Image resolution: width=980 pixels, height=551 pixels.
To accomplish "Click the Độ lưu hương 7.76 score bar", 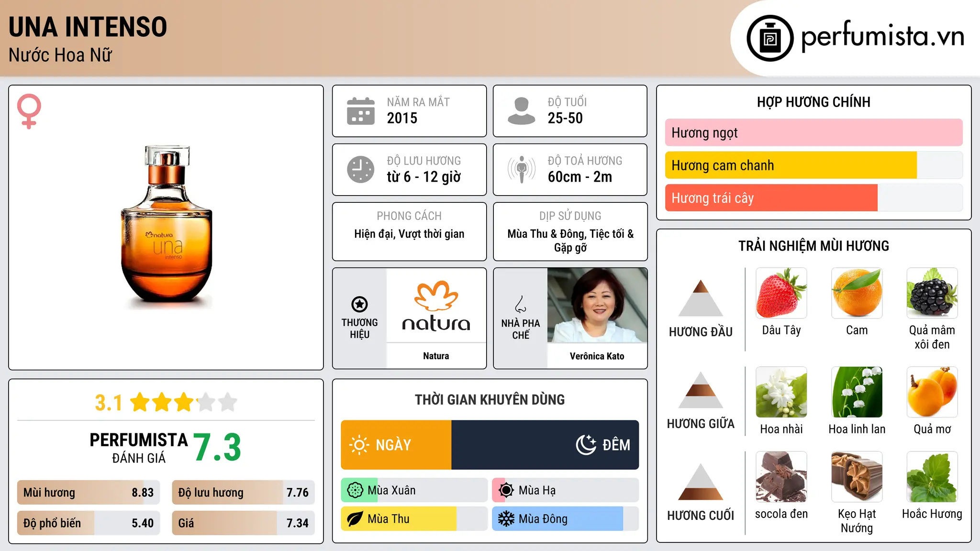I will coord(243,493).
